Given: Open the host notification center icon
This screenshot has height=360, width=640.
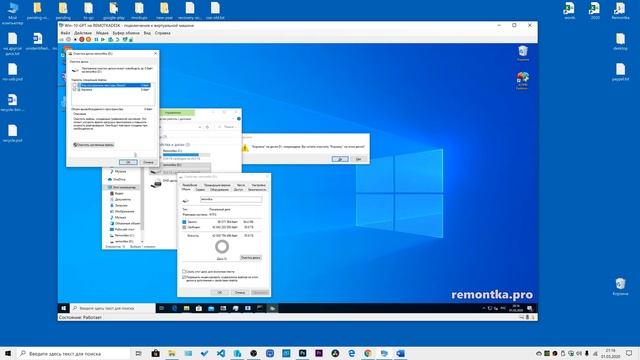Looking at the screenshot, I should 629,353.
